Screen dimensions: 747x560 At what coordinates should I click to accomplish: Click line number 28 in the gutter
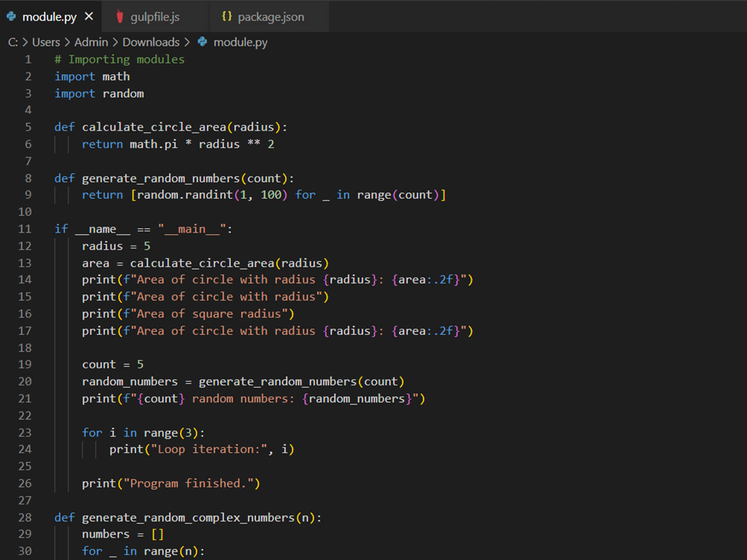[x=25, y=518]
